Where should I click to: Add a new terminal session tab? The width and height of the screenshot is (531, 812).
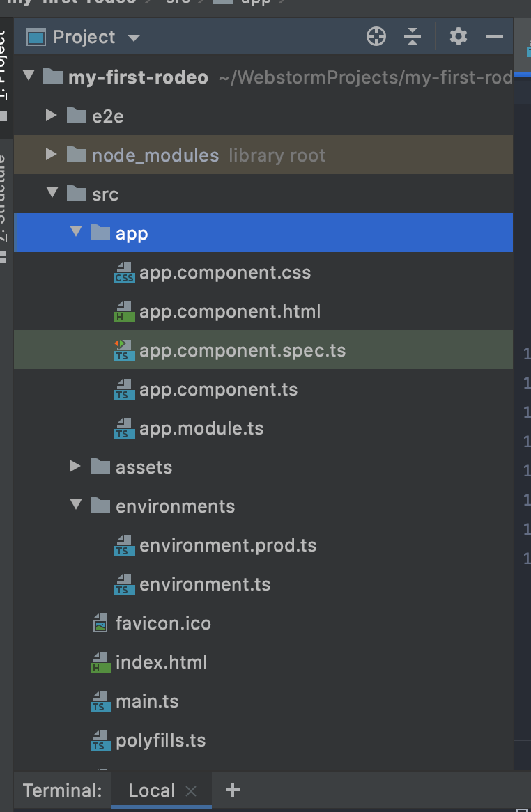point(233,790)
